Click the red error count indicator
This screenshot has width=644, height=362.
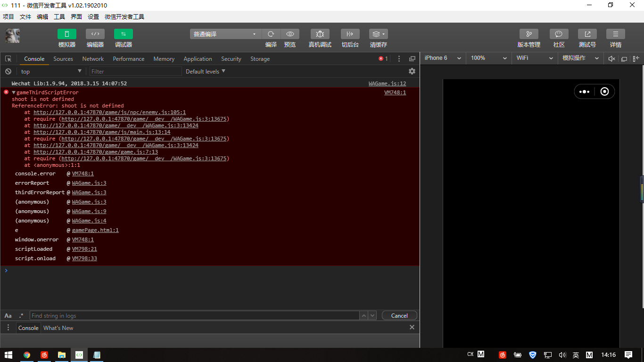383,59
